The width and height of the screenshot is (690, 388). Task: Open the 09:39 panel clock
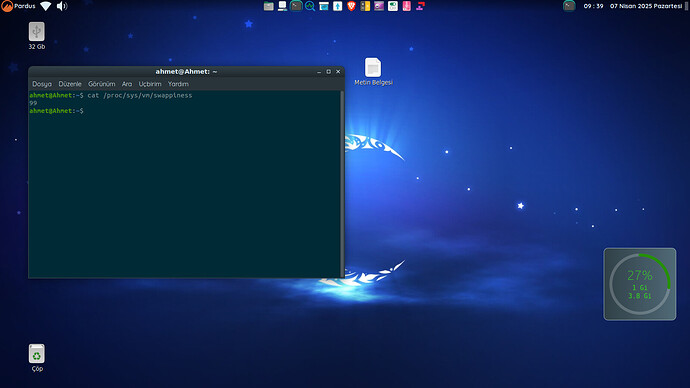pyautogui.click(x=593, y=6)
